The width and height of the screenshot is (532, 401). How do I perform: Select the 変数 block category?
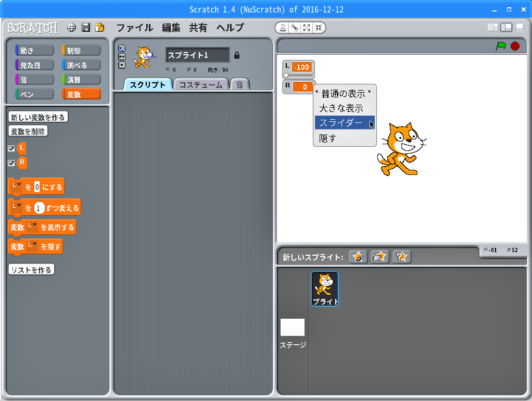pos(81,94)
